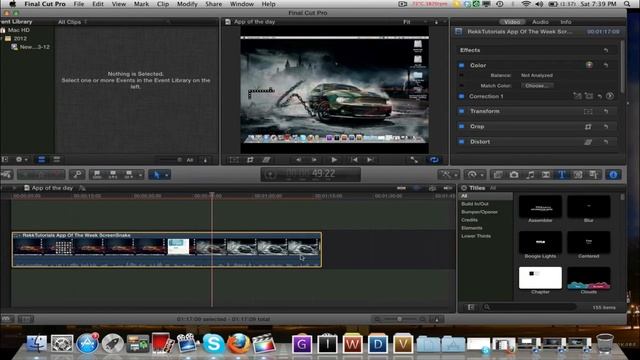The height and width of the screenshot is (360, 640).
Task: Toggle the Inspector info button
Action: (613, 175)
